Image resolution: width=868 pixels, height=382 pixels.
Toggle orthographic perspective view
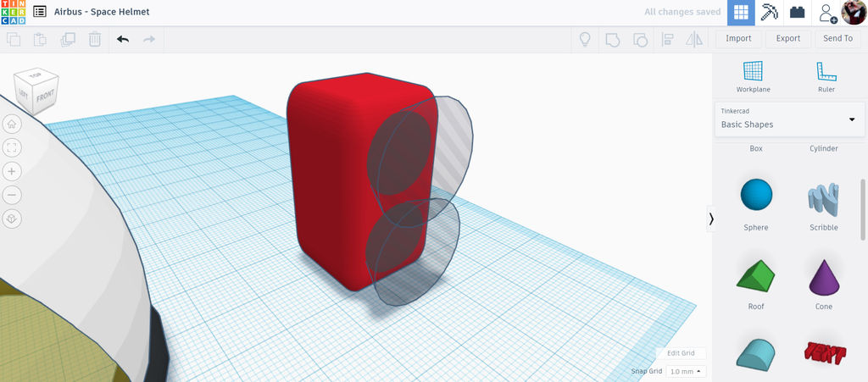pos(12,219)
